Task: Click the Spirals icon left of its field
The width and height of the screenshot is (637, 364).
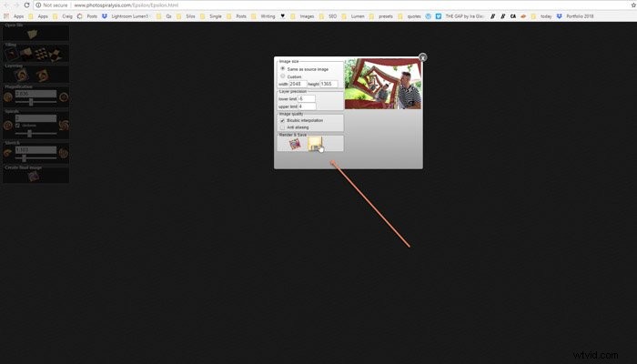Action: point(8,126)
